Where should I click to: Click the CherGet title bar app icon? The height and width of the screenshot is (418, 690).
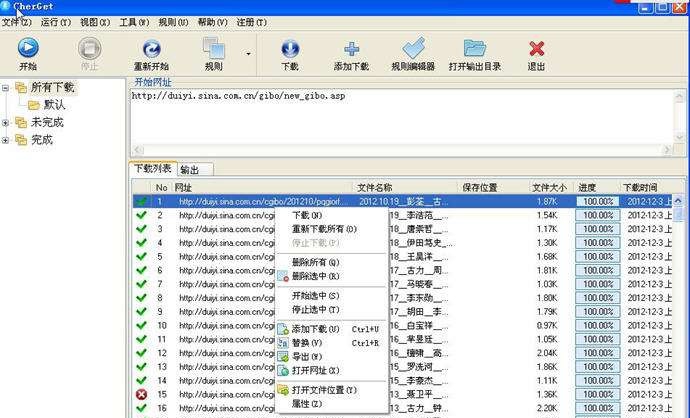(5, 6)
